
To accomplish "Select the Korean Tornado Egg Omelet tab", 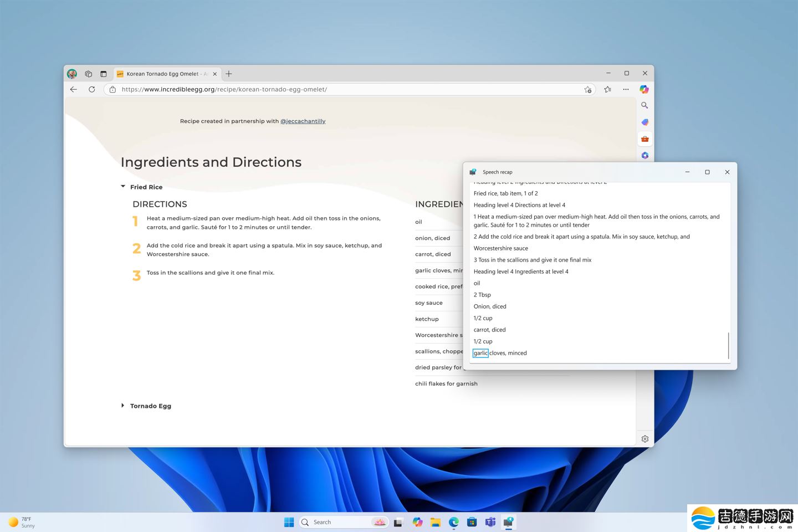I will coord(166,74).
